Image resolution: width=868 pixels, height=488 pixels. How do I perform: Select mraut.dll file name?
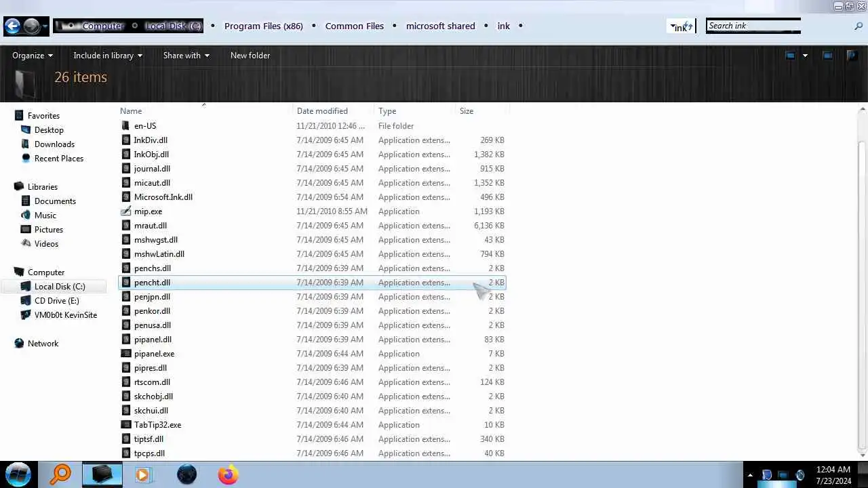coord(151,226)
